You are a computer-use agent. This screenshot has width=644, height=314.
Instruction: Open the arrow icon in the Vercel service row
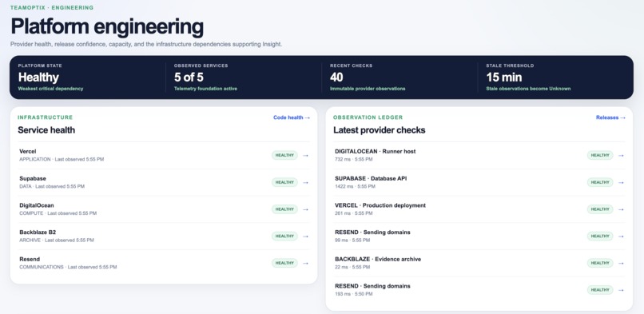(305, 156)
